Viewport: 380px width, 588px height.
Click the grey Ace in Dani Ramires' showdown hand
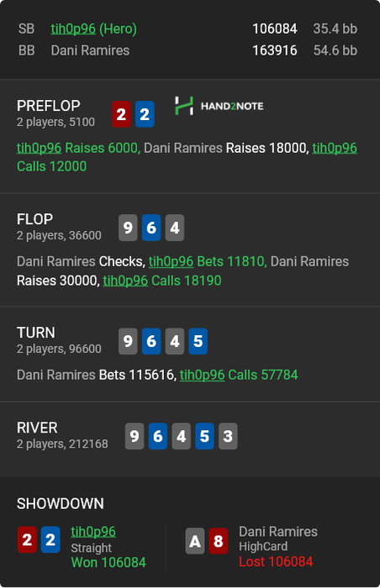click(195, 541)
